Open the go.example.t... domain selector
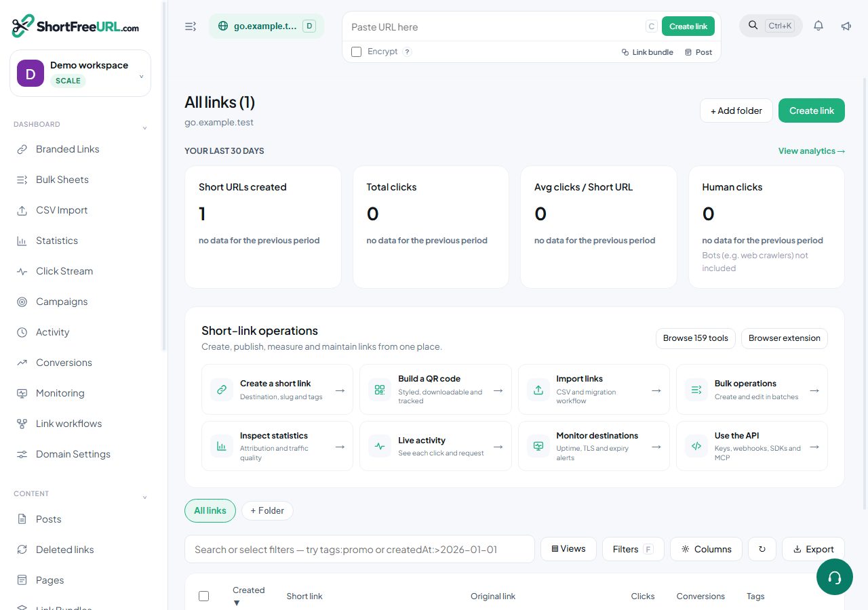Image resolution: width=868 pixels, height=610 pixels. click(267, 26)
